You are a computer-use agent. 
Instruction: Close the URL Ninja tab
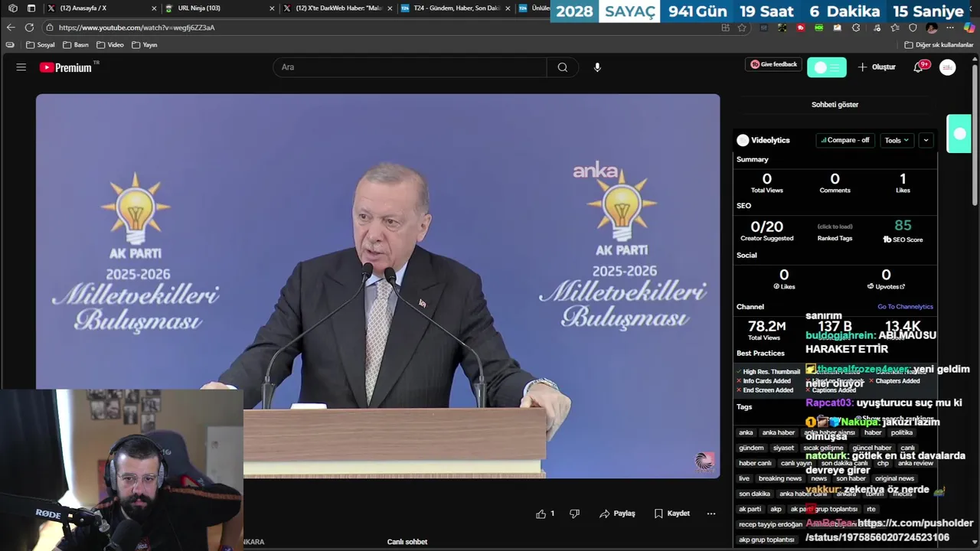272,8
